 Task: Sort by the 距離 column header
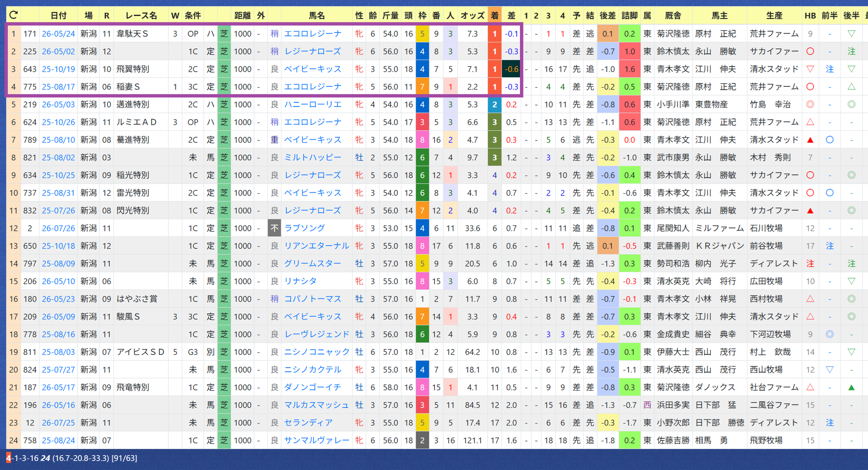tap(242, 15)
